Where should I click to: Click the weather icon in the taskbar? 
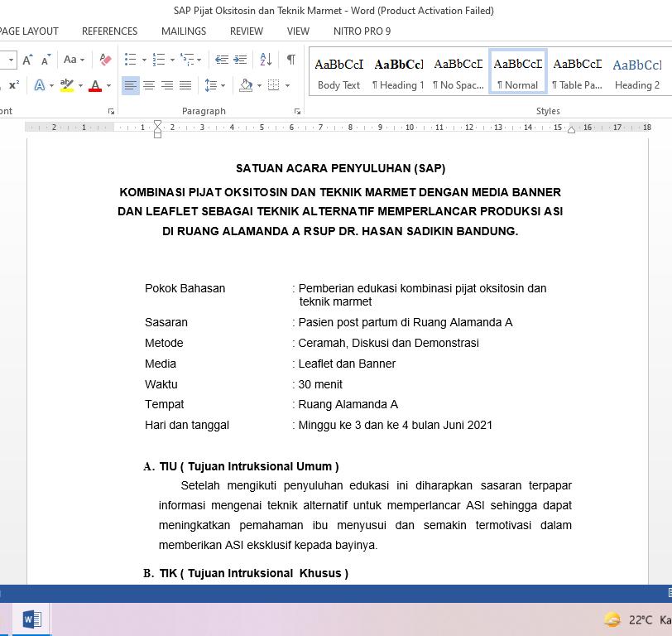(612, 619)
